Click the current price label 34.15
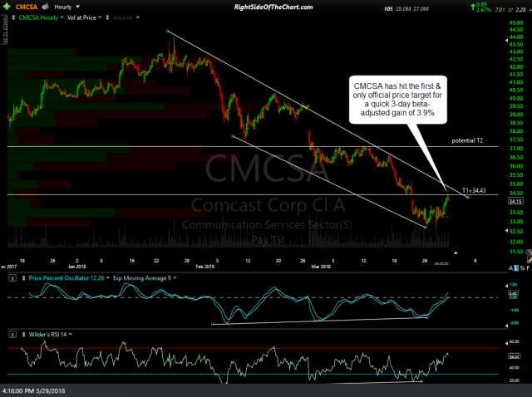The image size is (532, 397). point(515,201)
